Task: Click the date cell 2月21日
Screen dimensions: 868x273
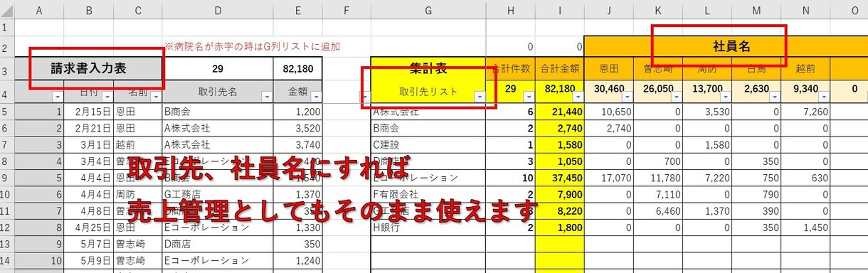Action: (88, 128)
